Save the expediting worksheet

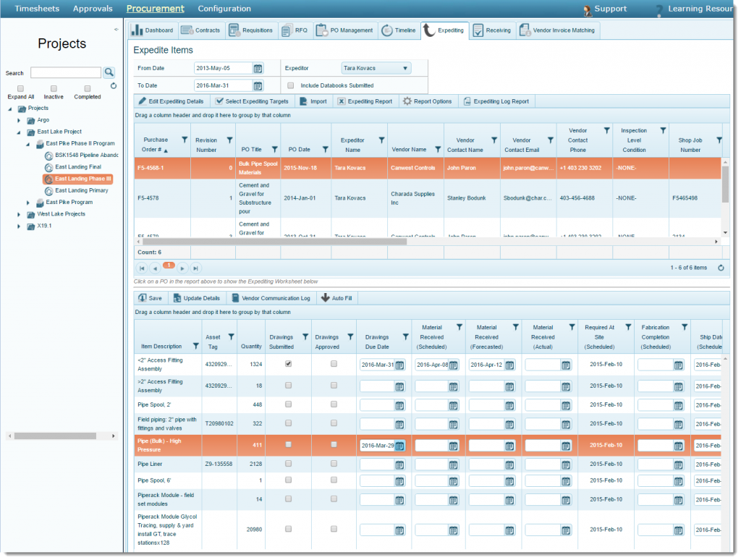[150, 297]
